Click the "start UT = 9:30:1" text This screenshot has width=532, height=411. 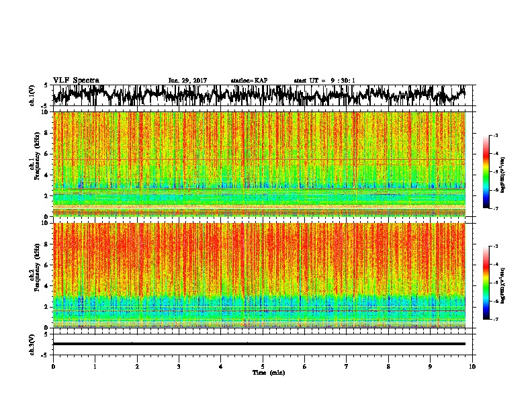[324, 81]
